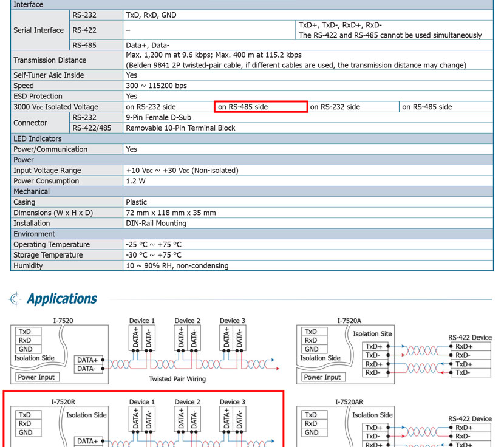Click "Isolation Site" in the I-7520A diagram
This screenshot has width=504, height=447.
pyautogui.click(x=373, y=334)
